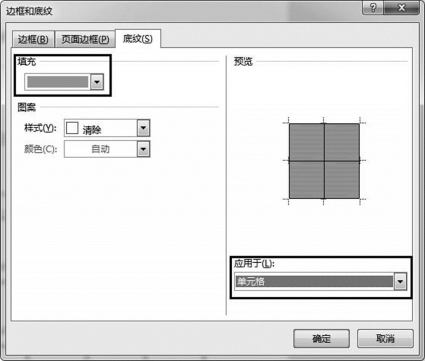Viewport: 425px width, 361px height.
Task: Open the 样式 pattern style dropdown arrow
Action: [143, 128]
